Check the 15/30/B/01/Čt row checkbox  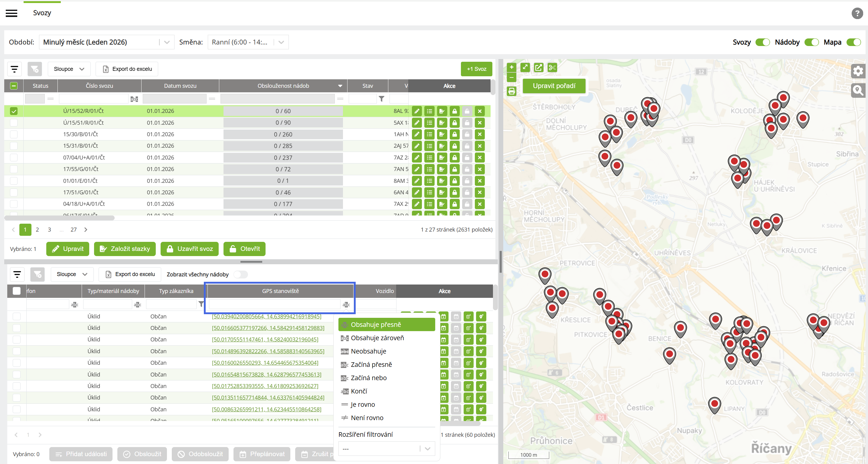pyautogui.click(x=14, y=134)
